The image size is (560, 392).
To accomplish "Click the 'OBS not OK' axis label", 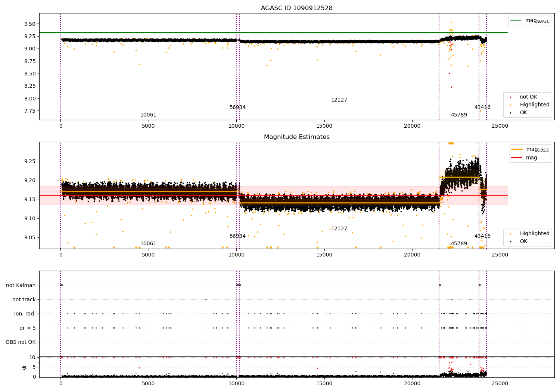I will [x=21, y=342].
